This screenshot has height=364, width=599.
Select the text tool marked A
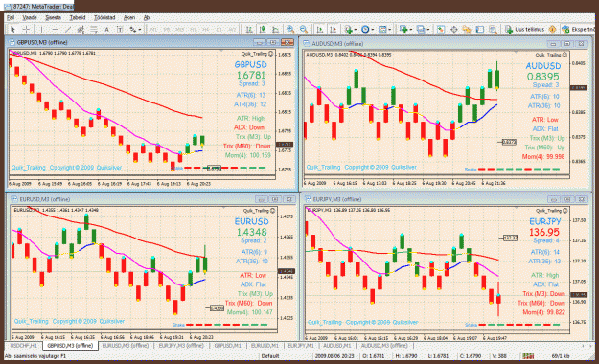[x=107, y=30]
